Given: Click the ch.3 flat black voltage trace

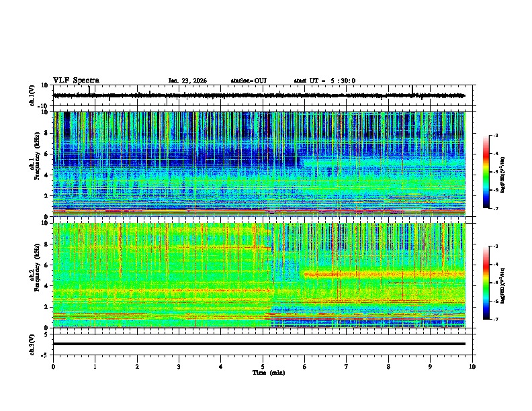Looking at the screenshot, I should 259,344.
